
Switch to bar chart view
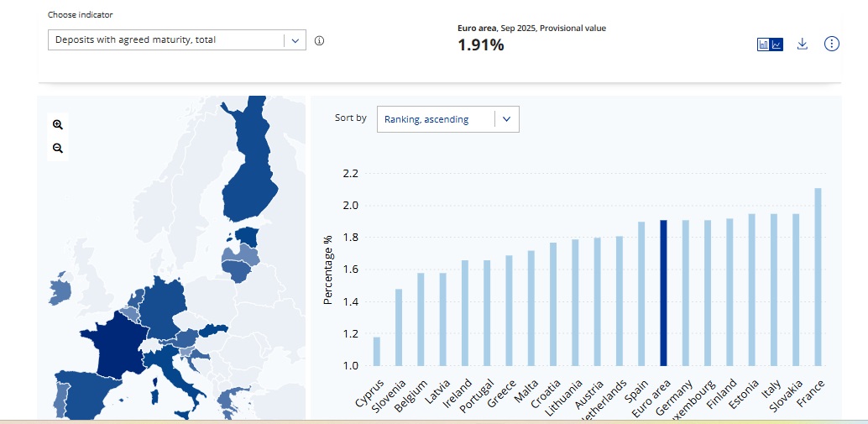click(763, 44)
